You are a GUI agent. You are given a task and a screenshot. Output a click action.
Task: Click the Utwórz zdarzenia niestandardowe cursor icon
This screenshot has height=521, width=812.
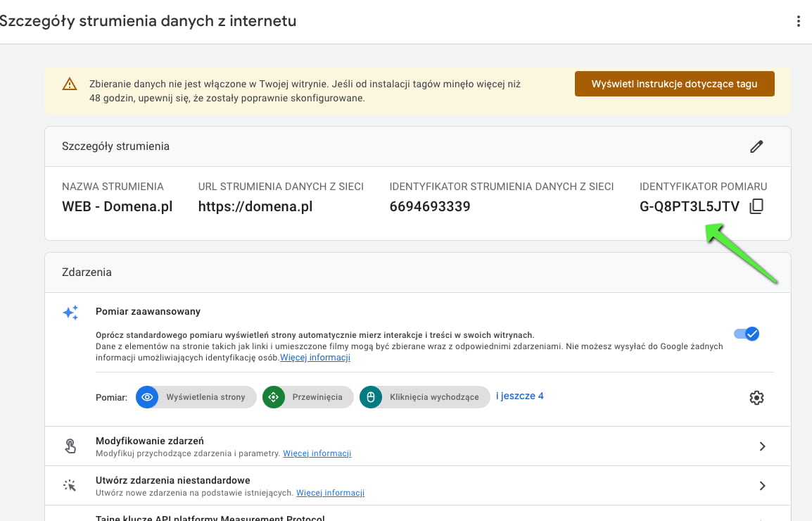tap(70, 486)
